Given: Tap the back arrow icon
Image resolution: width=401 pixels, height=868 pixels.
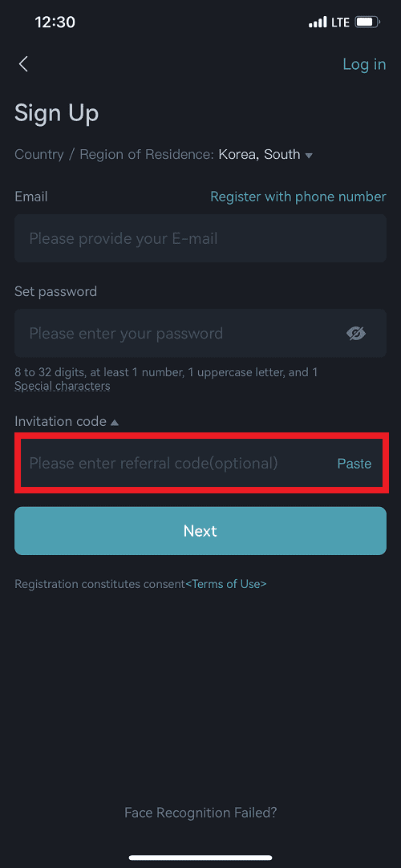Looking at the screenshot, I should 23,64.
